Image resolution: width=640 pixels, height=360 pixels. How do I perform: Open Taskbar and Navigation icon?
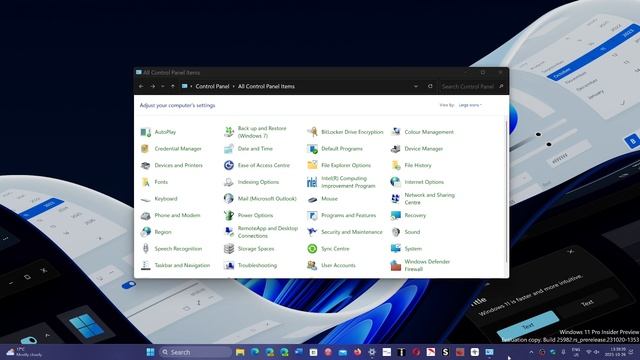click(146, 265)
